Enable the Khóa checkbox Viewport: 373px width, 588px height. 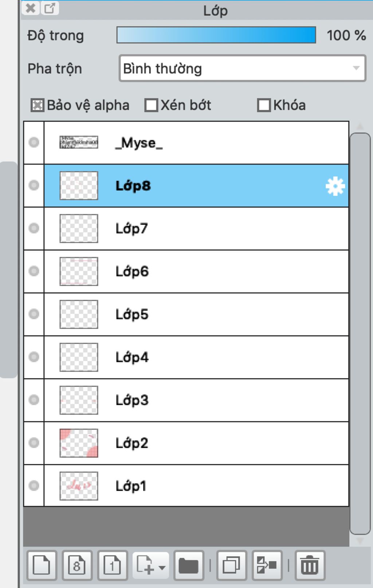coord(264,105)
